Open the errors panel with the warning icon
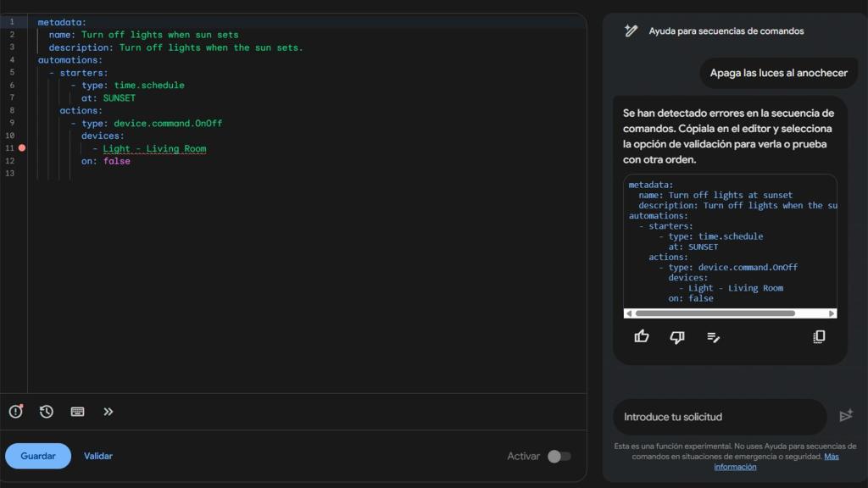The height and width of the screenshot is (488, 868). [x=15, y=411]
